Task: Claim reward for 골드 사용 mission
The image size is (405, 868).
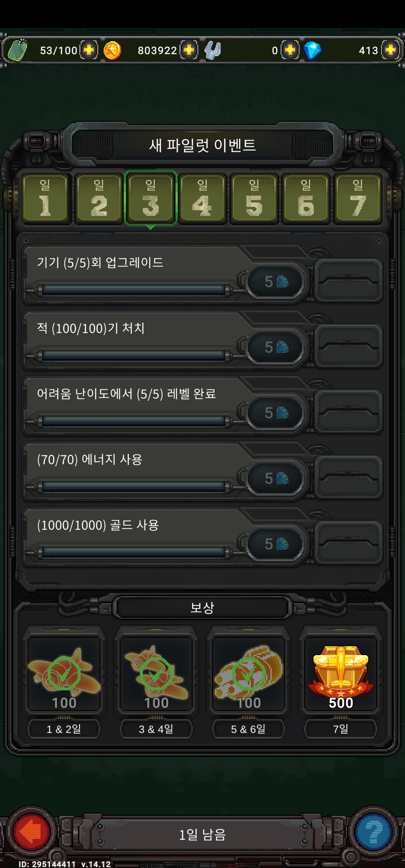Action: click(348, 543)
